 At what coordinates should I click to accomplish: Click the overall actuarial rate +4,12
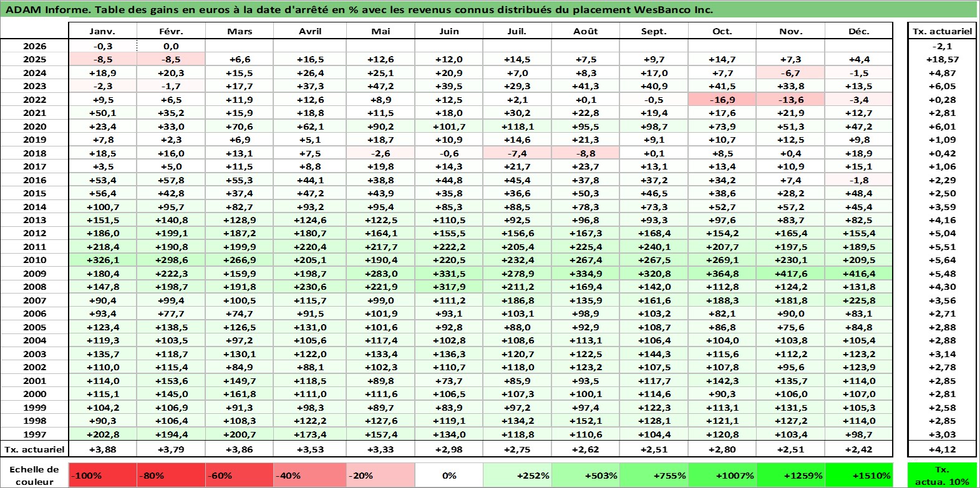[x=942, y=449]
